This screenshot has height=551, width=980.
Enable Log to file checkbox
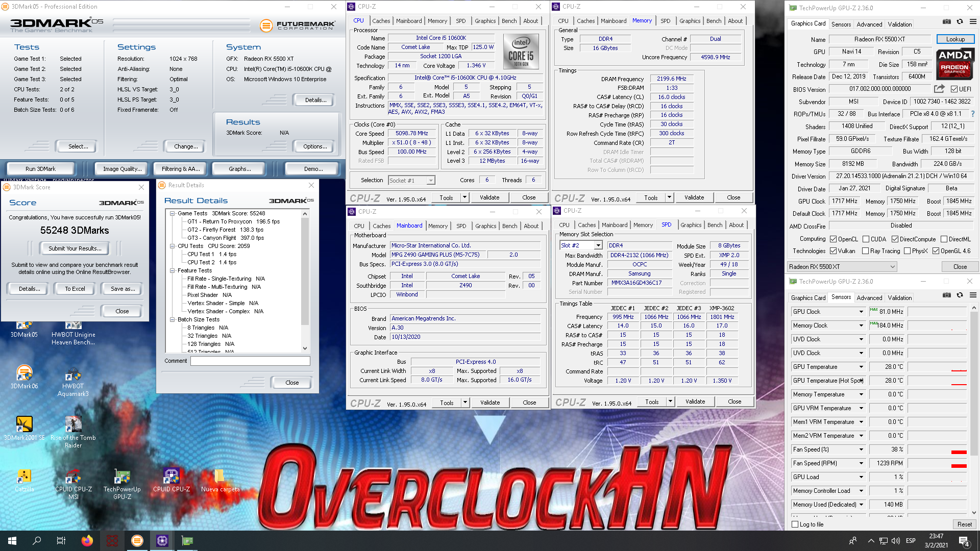tap(795, 524)
